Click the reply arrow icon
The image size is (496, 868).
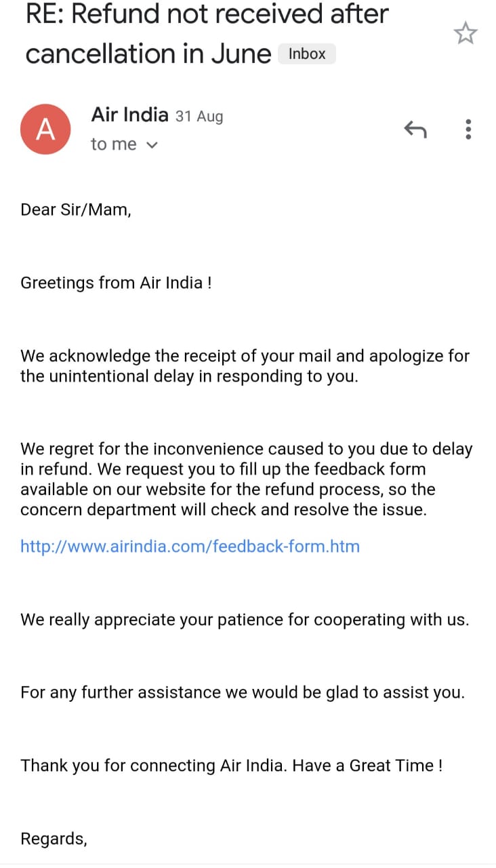[415, 129]
